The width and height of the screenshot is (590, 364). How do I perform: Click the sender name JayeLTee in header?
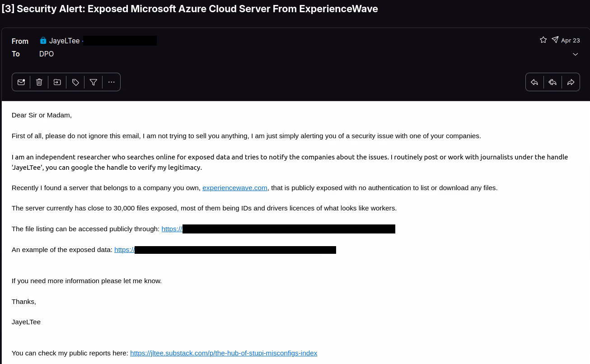tap(64, 41)
